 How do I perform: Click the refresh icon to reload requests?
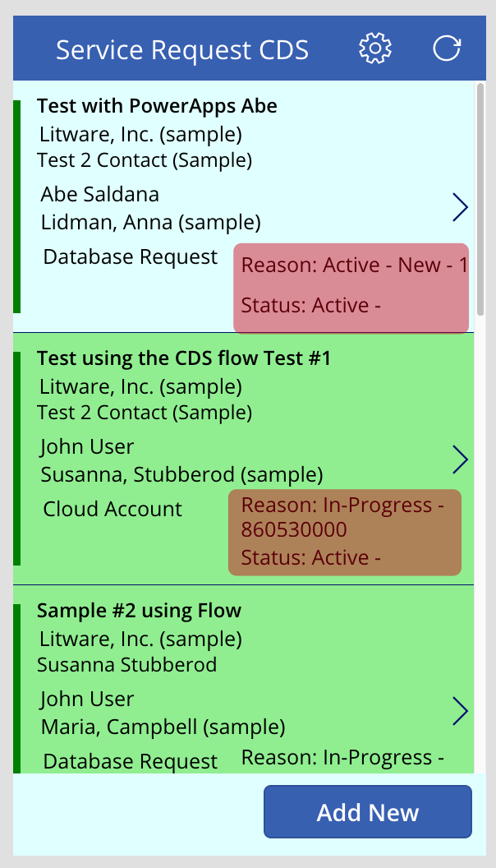446,48
